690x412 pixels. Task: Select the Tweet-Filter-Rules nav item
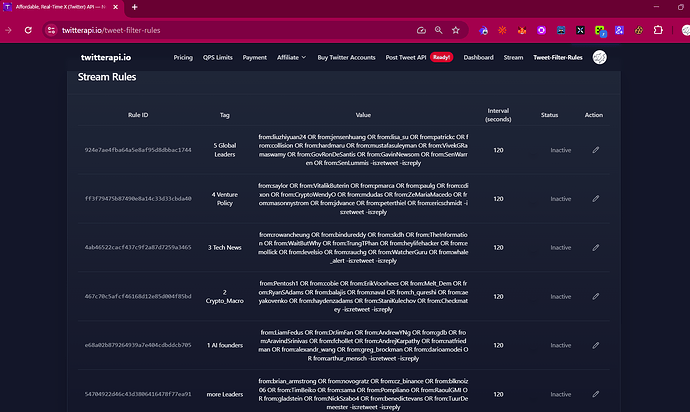(x=558, y=57)
